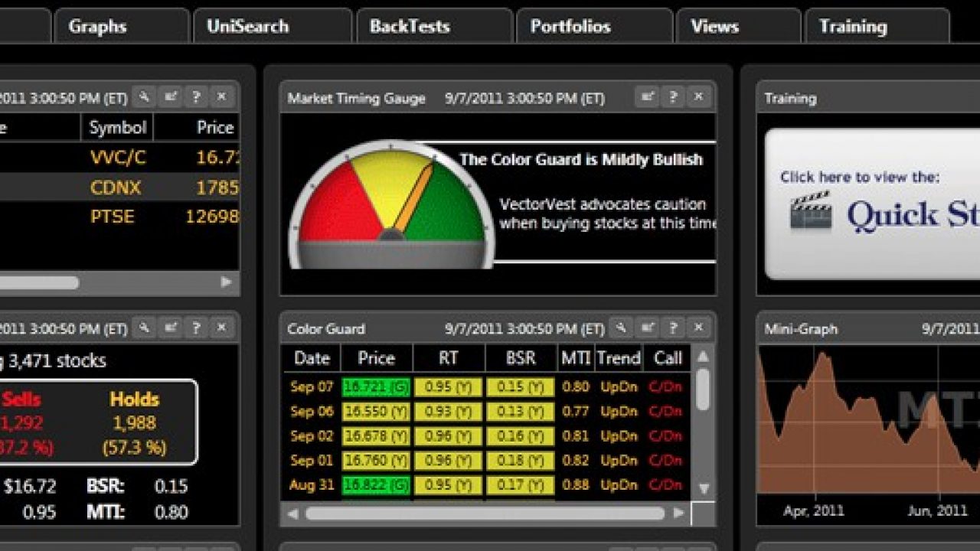This screenshot has height=551, width=980.
Task: Open help for the Symbol/Price index panel
Action: 196,96
